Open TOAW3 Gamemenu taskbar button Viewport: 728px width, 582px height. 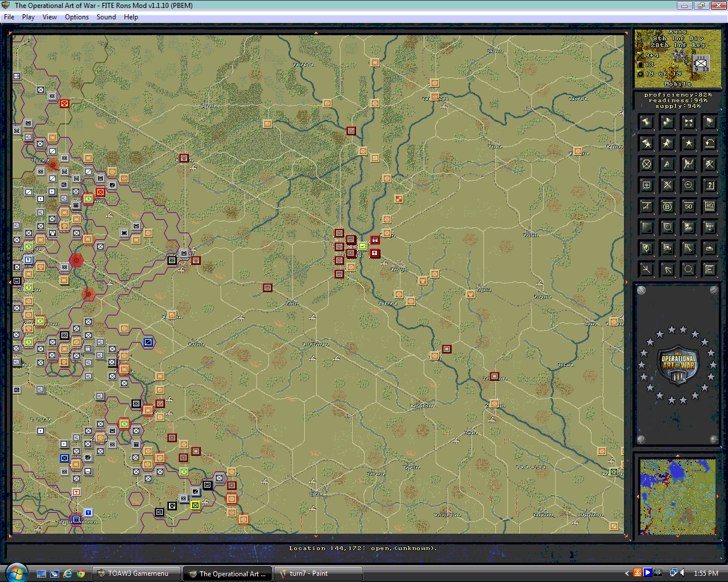coord(137,573)
